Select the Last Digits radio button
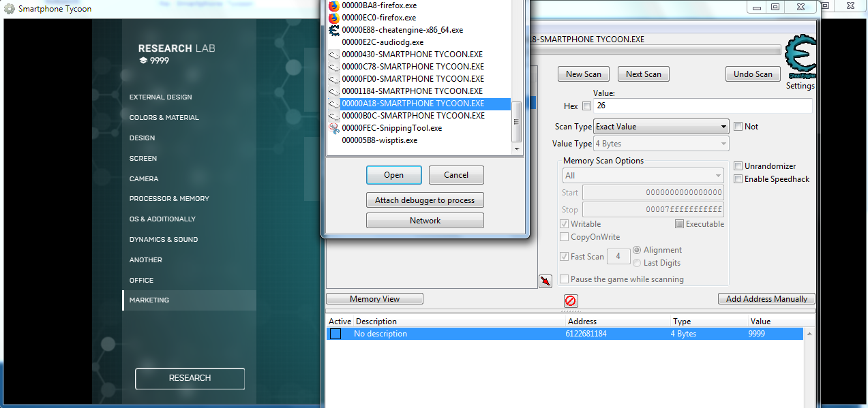The image size is (868, 408). click(x=637, y=263)
